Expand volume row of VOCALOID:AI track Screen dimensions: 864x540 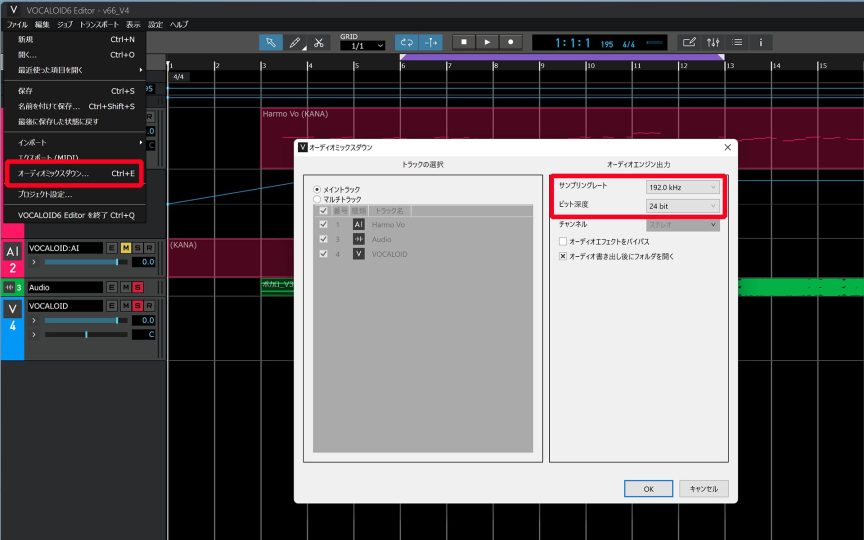click(x=34, y=262)
